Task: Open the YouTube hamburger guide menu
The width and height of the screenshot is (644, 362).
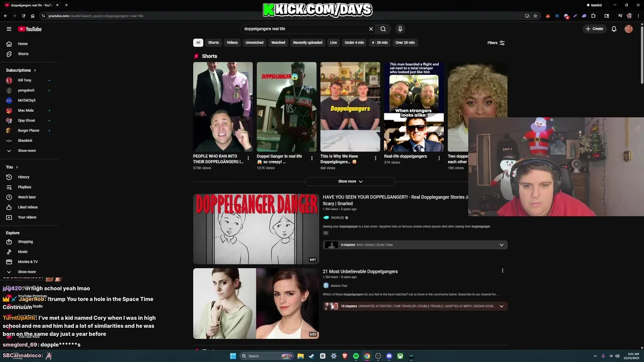Action: click(x=9, y=29)
